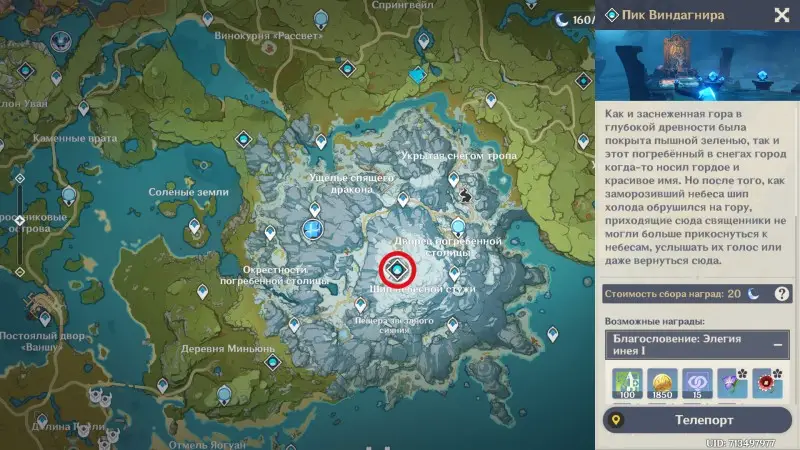Open the question mark help for reward cost
The image size is (800, 450).
tap(781, 294)
